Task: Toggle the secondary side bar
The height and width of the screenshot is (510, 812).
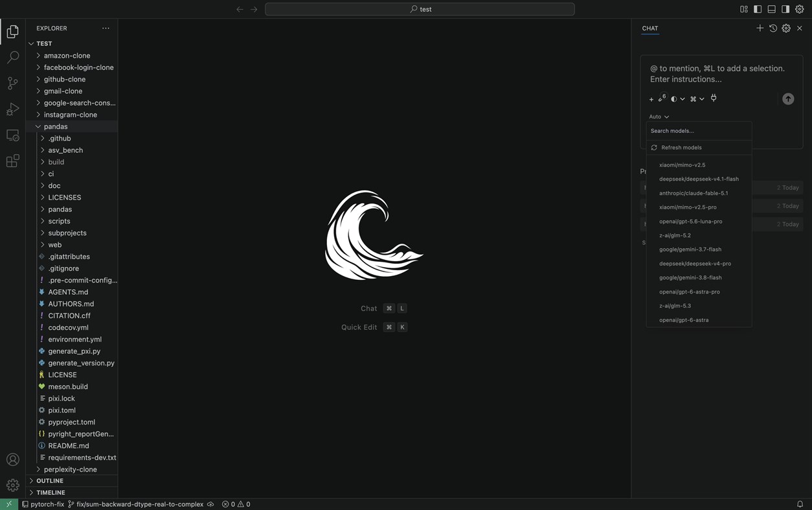Action: tap(785, 9)
